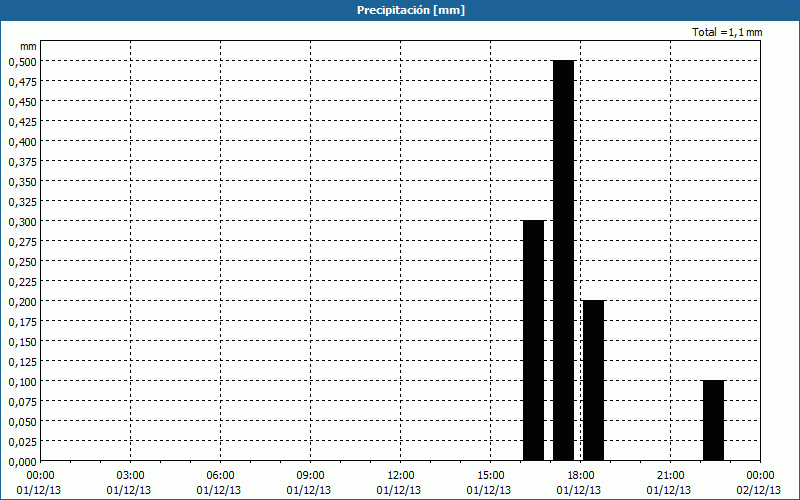Click the 18:00 time axis label
Image resolution: width=800 pixels, height=500 pixels.
[x=580, y=476]
